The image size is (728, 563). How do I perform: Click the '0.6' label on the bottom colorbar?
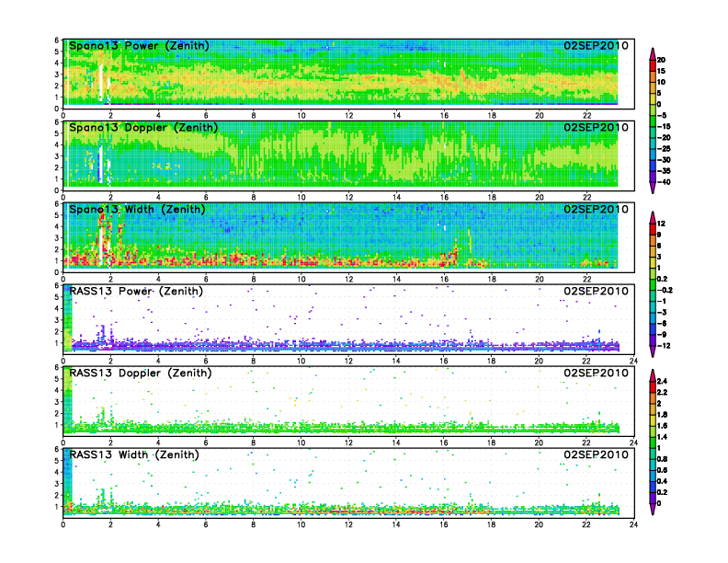pos(662,470)
